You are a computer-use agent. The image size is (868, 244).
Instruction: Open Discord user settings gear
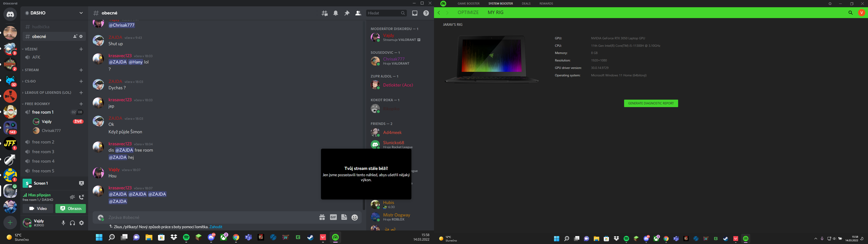pyautogui.click(x=82, y=223)
